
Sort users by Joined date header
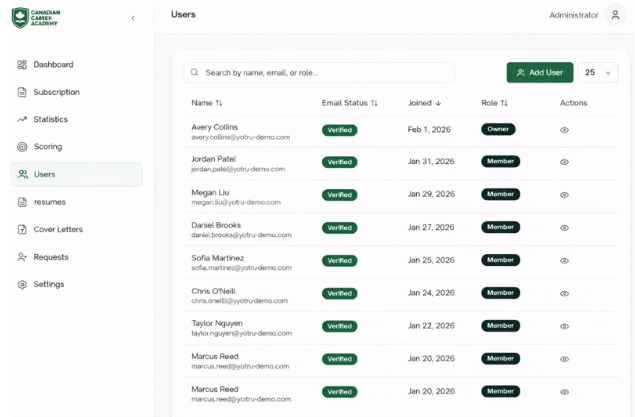click(424, 103)
